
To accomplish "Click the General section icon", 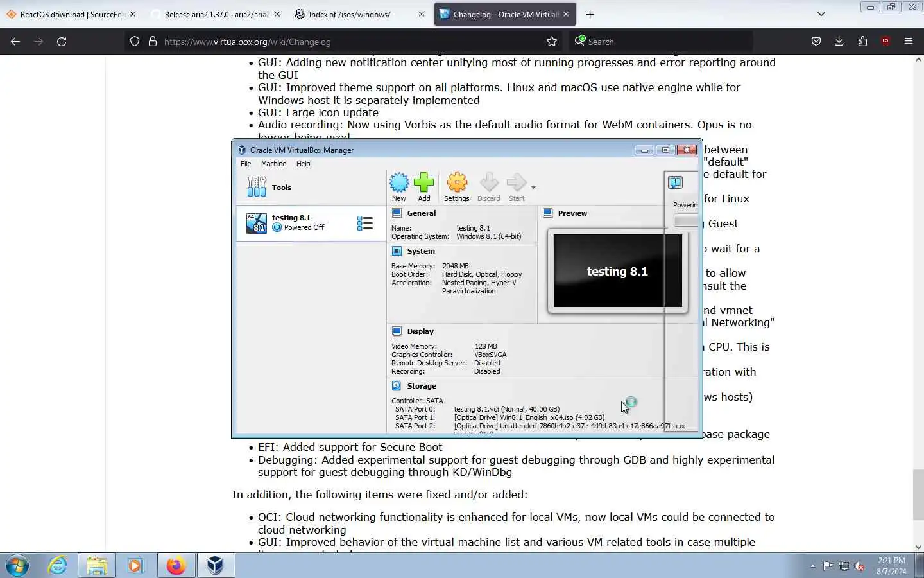I will click(397, 213).
